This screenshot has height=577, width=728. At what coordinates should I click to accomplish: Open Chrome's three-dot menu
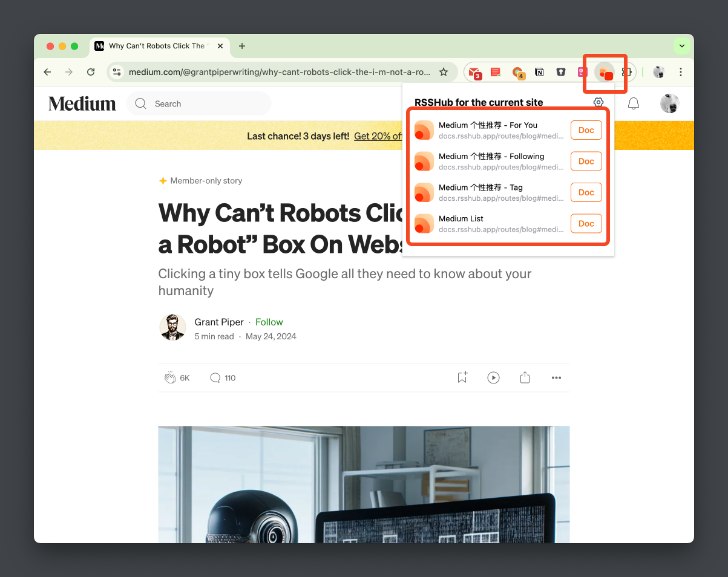click(x=681, y=72)
